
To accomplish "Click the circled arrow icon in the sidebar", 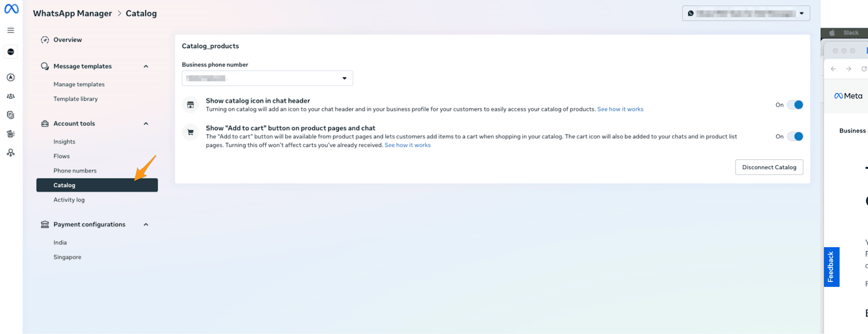I will [x=10, y=77].
